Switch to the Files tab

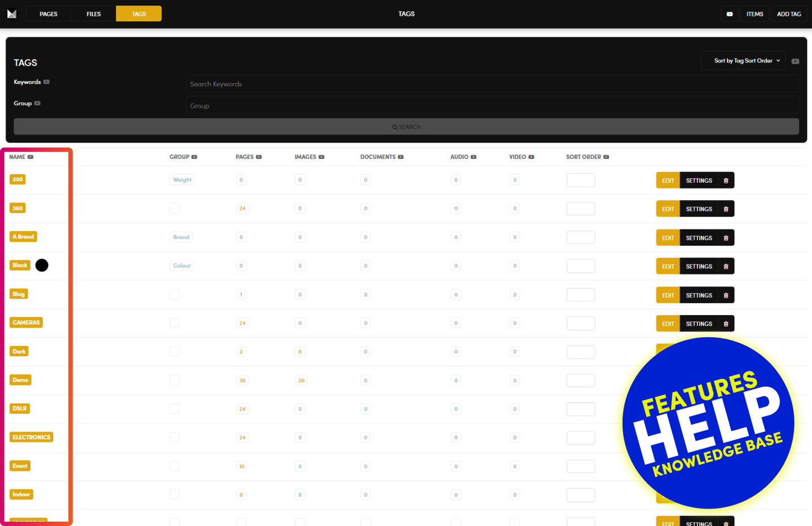pos(94,14)
